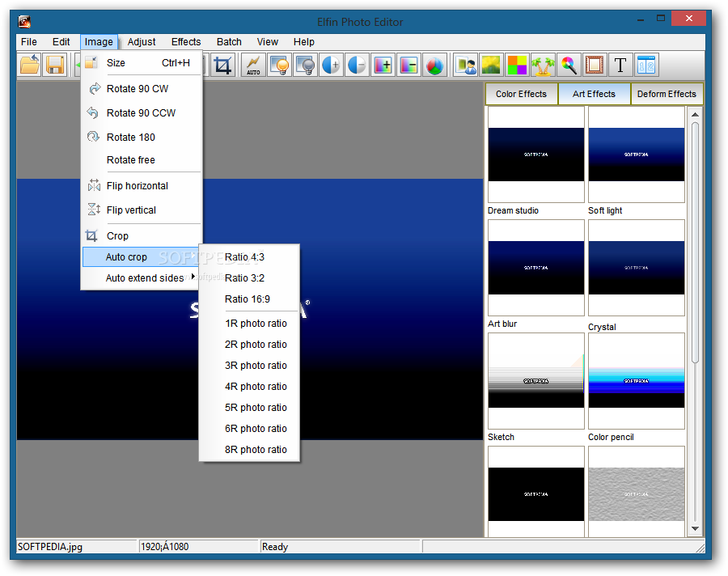Image resolution: width=728 pixels, height=576 pixels.
Task: Click the effects panel scrollbar thumb
Action: pos(695,243)
